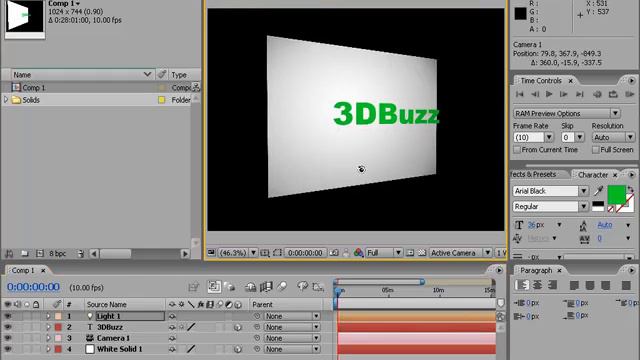Hide the Light 1 layer eye
Image resolution: width=640 pixels, height=360 pixels.
click(x=8, y=316)
